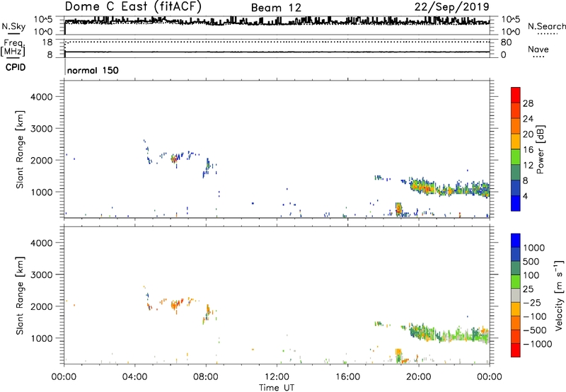
Task: Click the gray segment of velocity colorbar
Action: click(516, 296)
